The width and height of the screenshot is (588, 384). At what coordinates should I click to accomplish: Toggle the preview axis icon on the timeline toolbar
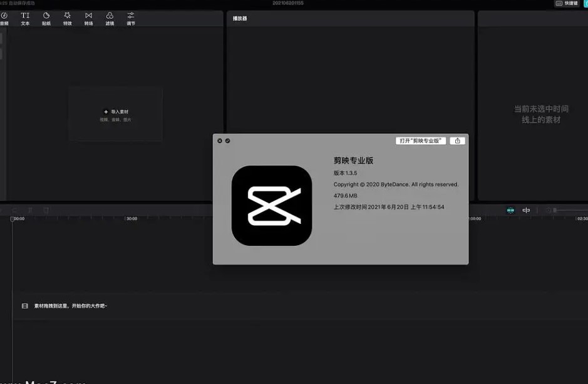coord(526,210)
